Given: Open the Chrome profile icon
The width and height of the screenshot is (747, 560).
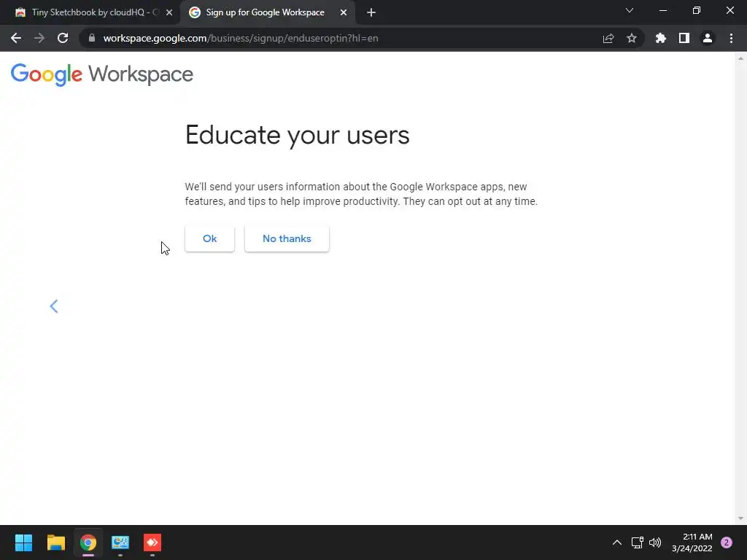Looking at the screenshot, I should [708, 38].
